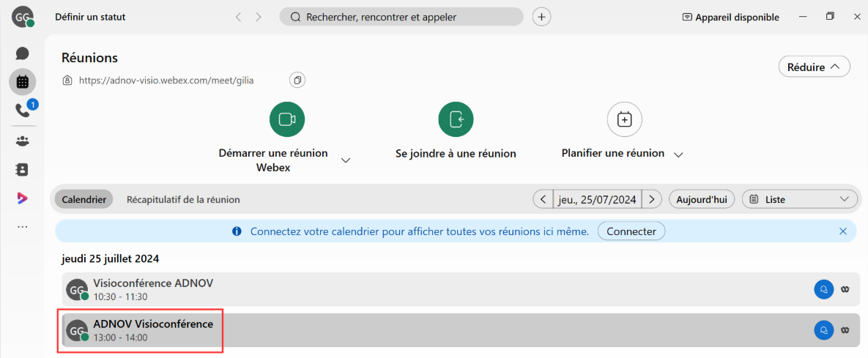The height and width of the screenshot is (358, 868).
Task: Click the GG profile avatar at top left
Action: (23, 17)
